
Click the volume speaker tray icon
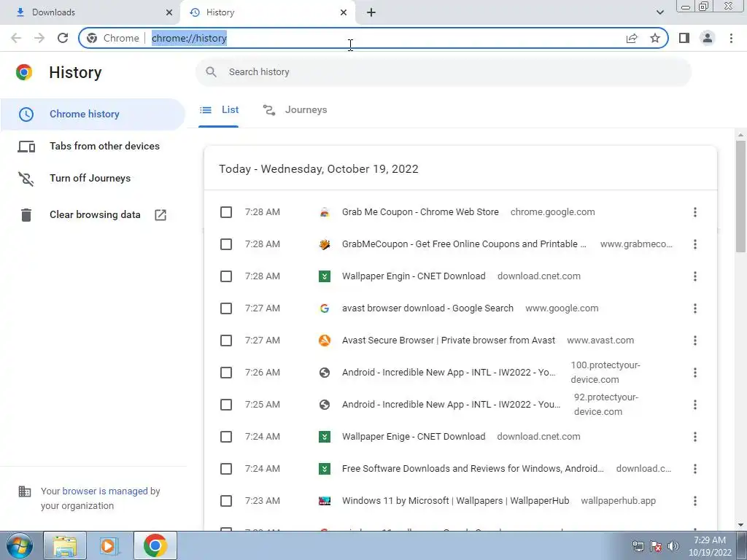point(673,545)
